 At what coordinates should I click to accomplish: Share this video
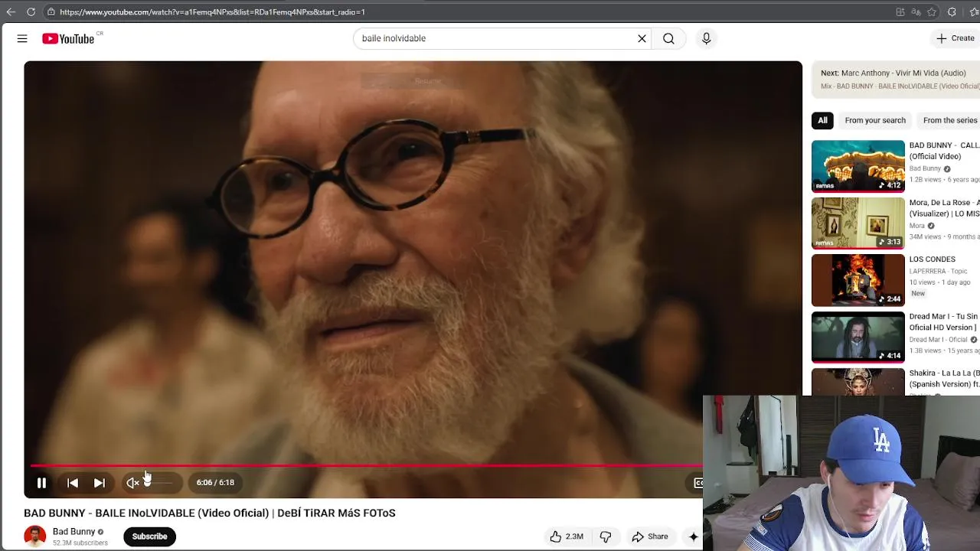point(650,536)
